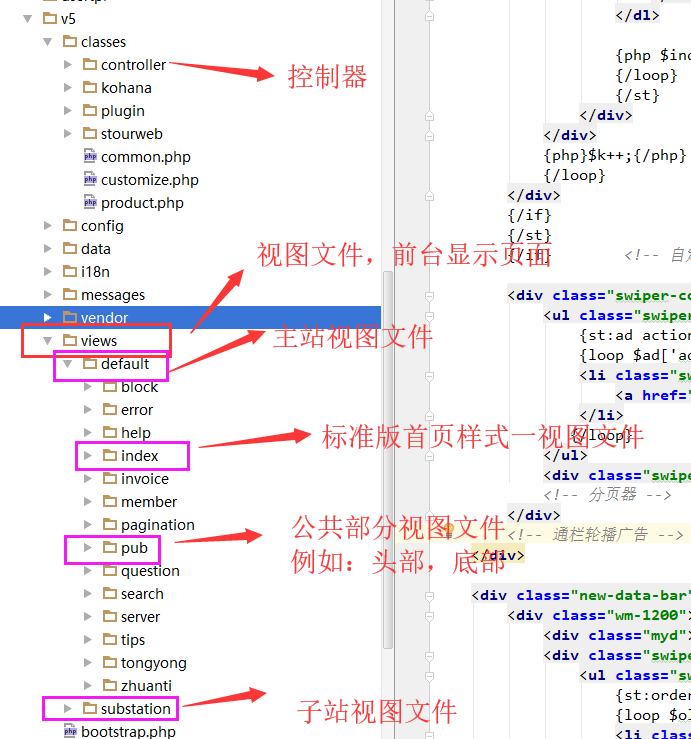
Task: Open the messages folder entry
Action: [112, 295]
